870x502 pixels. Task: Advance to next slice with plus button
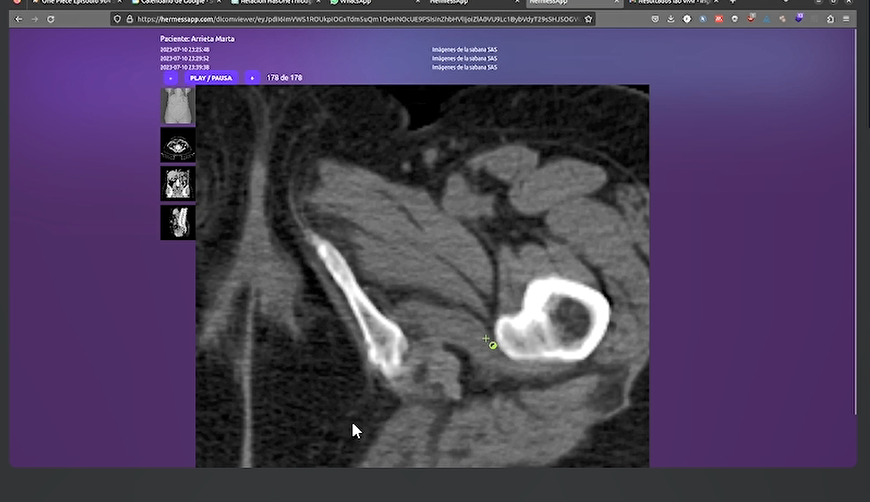point(252,78)
